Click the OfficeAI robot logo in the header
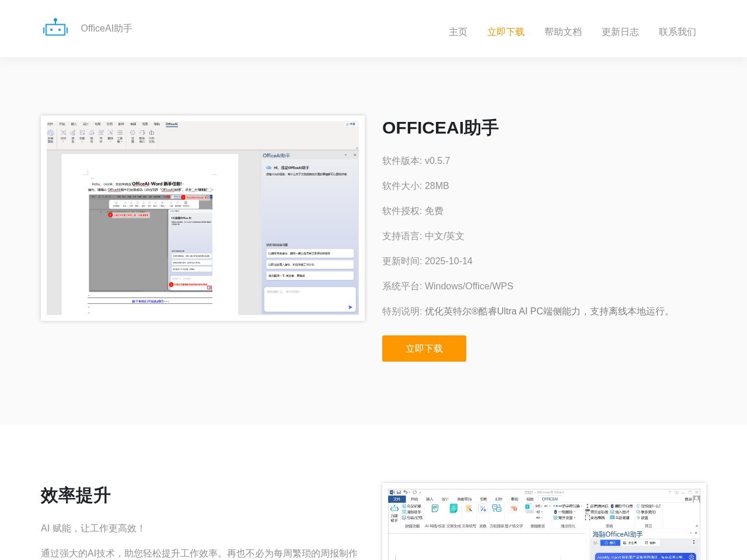The image size is (747, 560). [55, 27]
